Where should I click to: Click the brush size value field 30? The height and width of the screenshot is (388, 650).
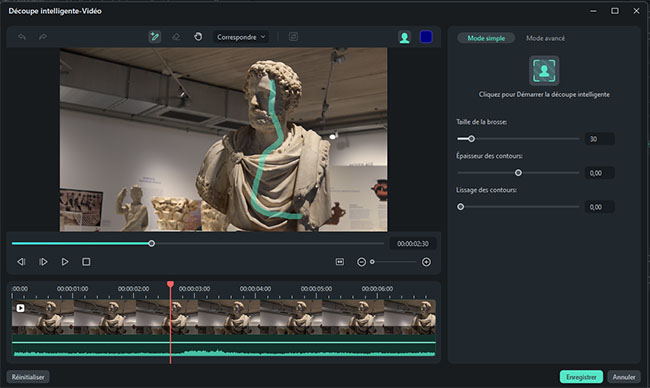coord(599,139)
